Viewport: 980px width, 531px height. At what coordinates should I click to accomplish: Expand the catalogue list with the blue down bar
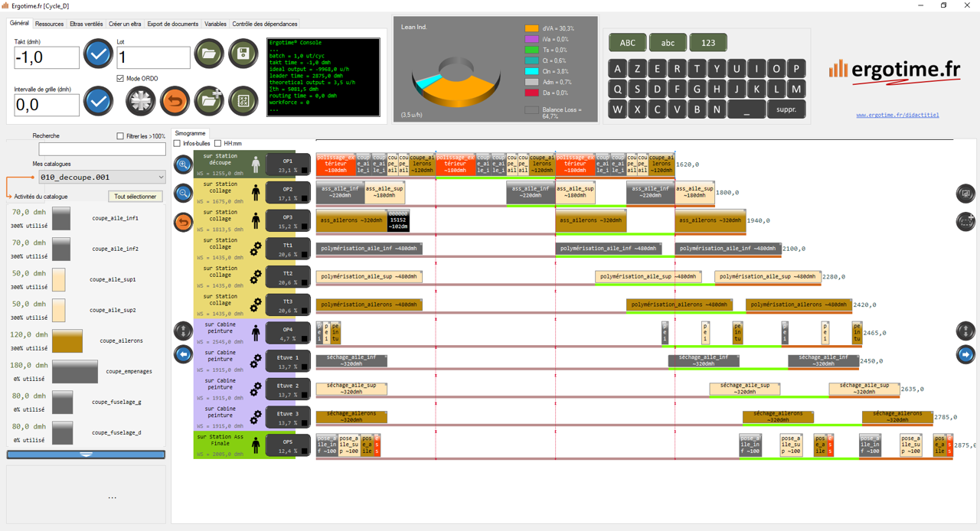pos(86,454)
